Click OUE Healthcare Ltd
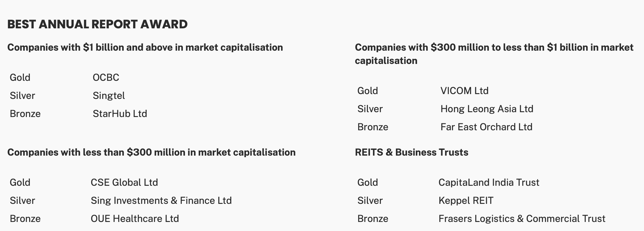 [135, 219]
